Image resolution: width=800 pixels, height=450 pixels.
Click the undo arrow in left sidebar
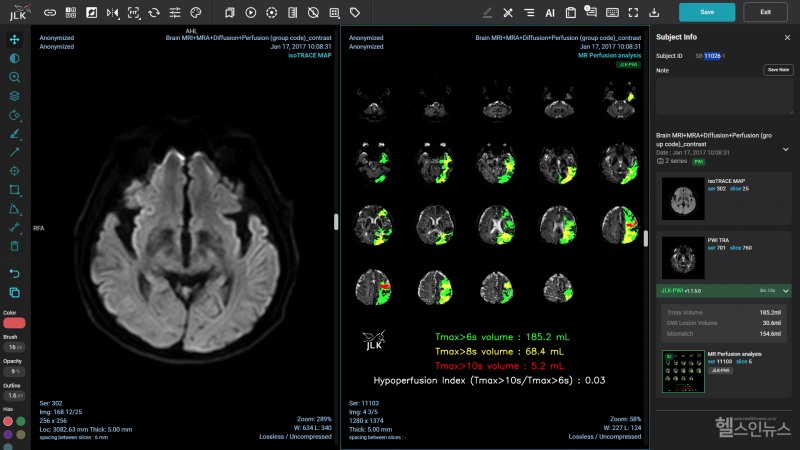click(14, 273)
